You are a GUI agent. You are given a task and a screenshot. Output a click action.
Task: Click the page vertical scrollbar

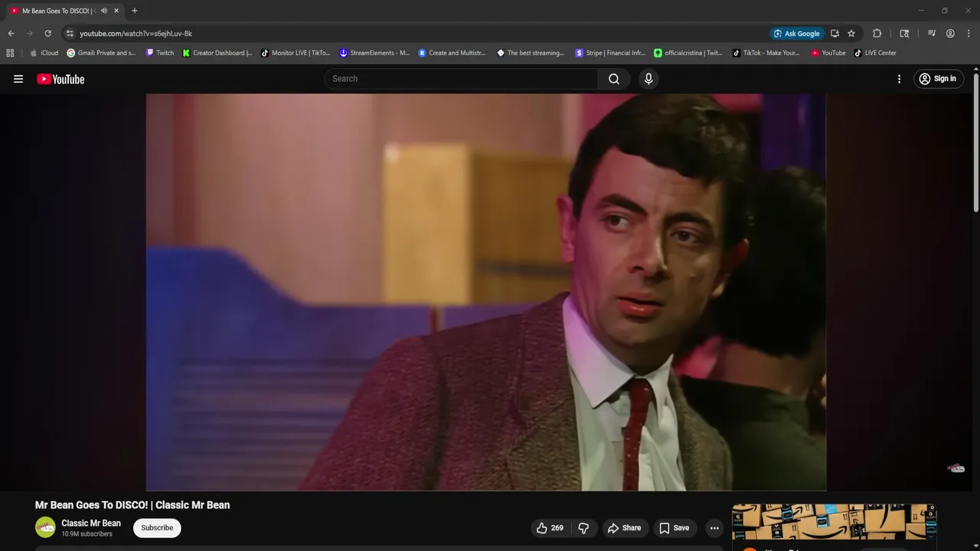976,142
